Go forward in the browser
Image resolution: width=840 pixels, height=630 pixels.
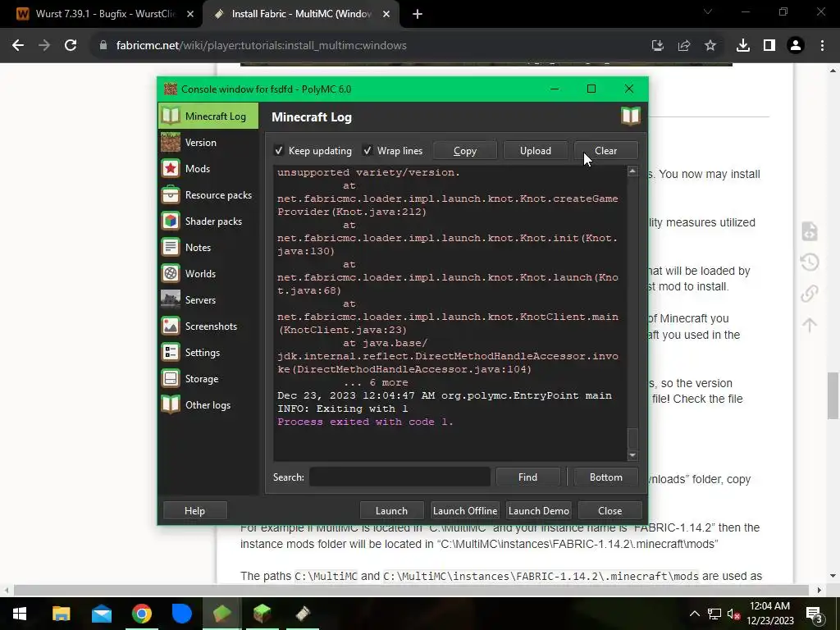[x=44, y=46]
